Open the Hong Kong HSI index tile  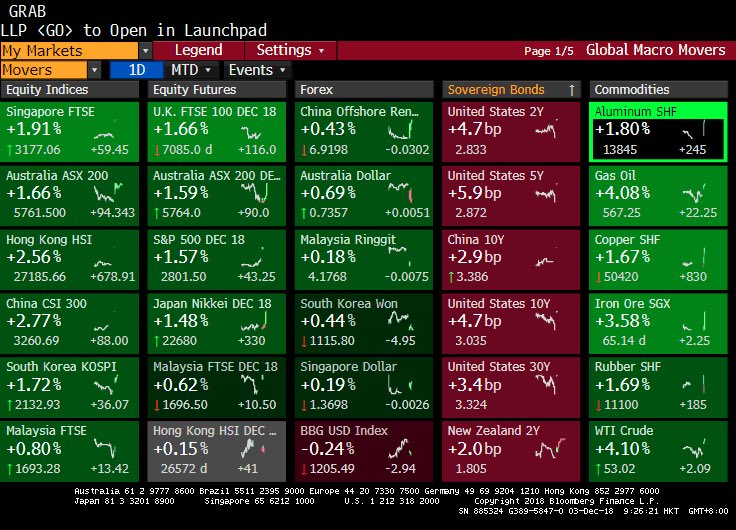click(70, 260)
